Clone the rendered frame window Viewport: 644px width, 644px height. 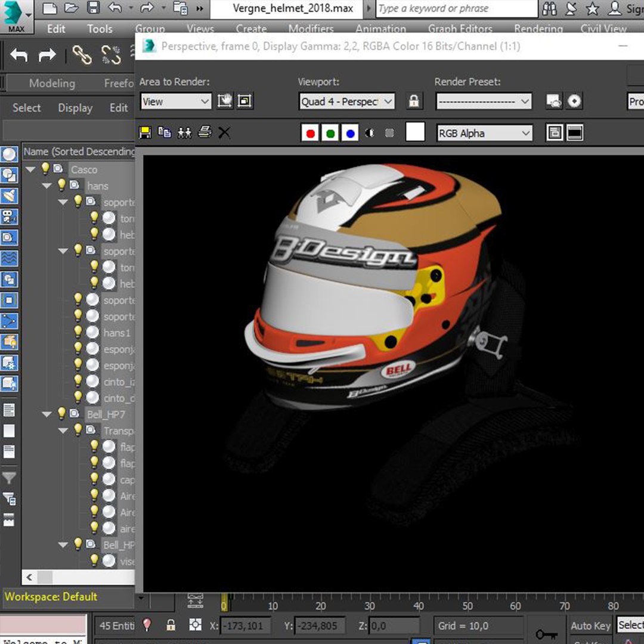184,132
